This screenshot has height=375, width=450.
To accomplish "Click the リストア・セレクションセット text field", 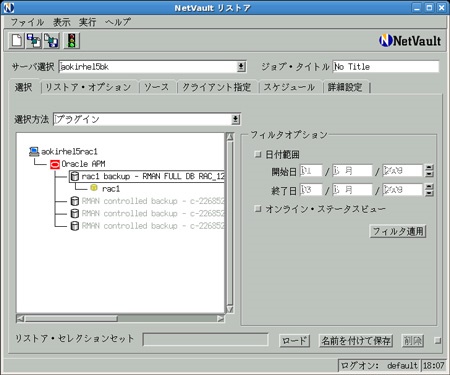I will pyautogui.click(x=205, y=340).
